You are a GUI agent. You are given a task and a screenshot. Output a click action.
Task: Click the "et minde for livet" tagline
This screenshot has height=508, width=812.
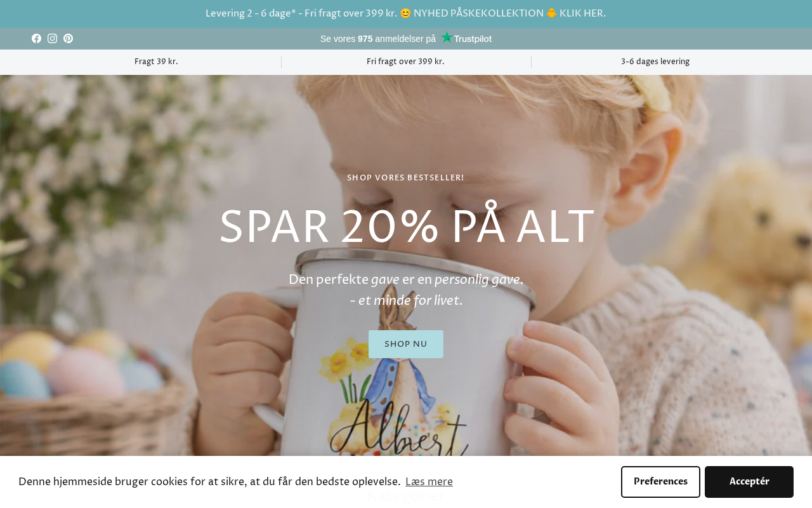pyautogui.click(x=406, y=300)
